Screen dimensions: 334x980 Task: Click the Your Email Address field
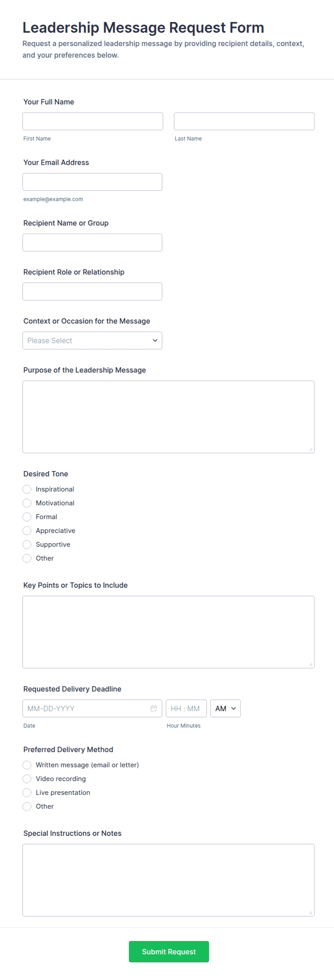coord(92,182)
